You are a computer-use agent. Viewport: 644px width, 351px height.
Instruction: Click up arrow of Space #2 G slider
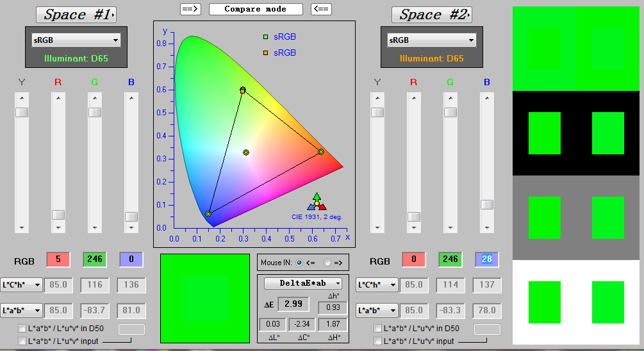(450, 98)
